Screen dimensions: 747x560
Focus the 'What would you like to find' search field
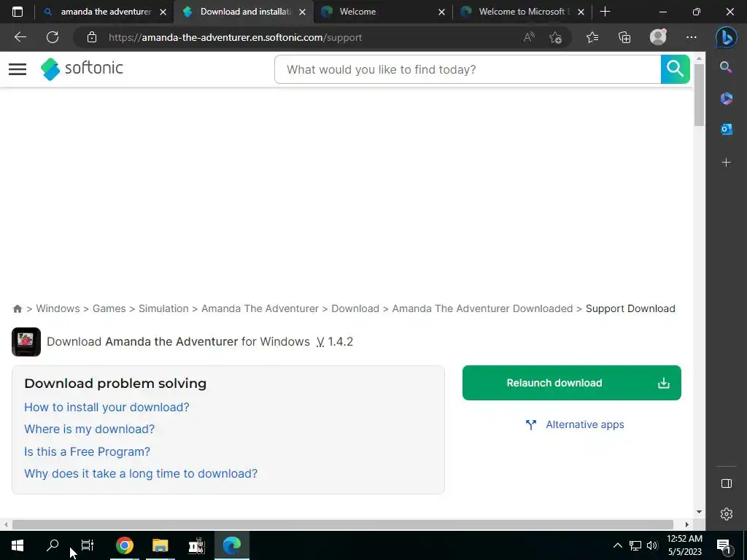468,69
